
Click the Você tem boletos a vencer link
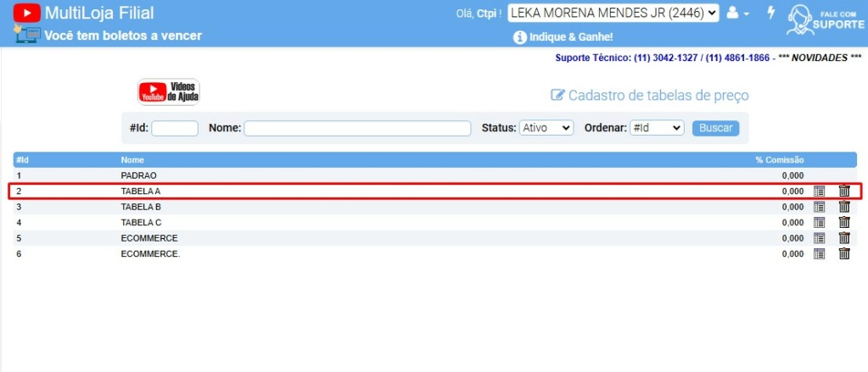point(123,36)
